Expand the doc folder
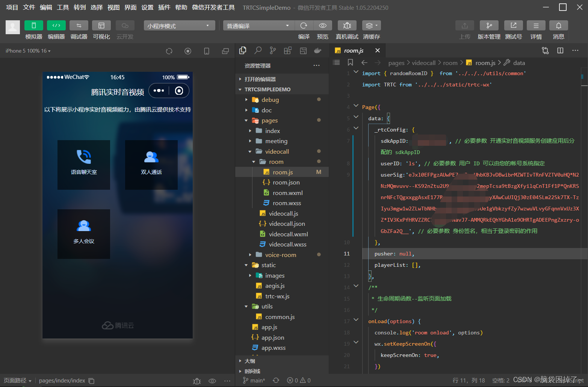Image resolution: width=588 pixels, height=387 pixels. 282,110
